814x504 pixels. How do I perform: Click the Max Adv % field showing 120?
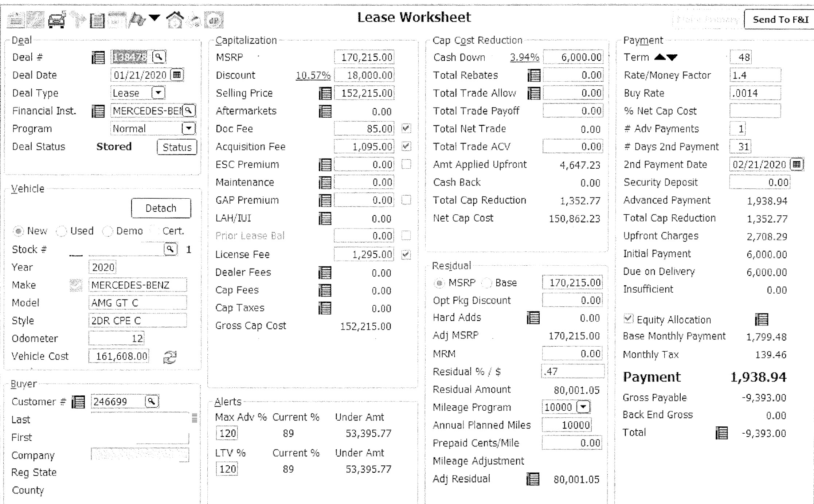[x=227, y=433]
